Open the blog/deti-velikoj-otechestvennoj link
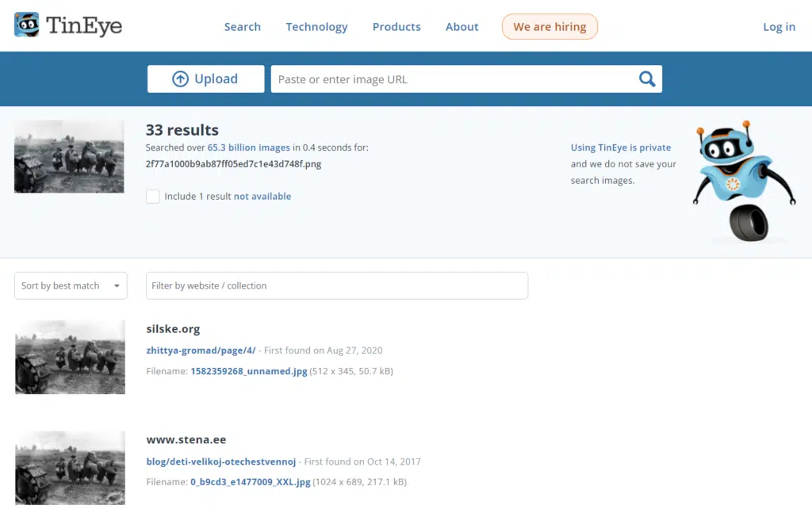Screen dimensions: 812x517 (x=220, y=461)
